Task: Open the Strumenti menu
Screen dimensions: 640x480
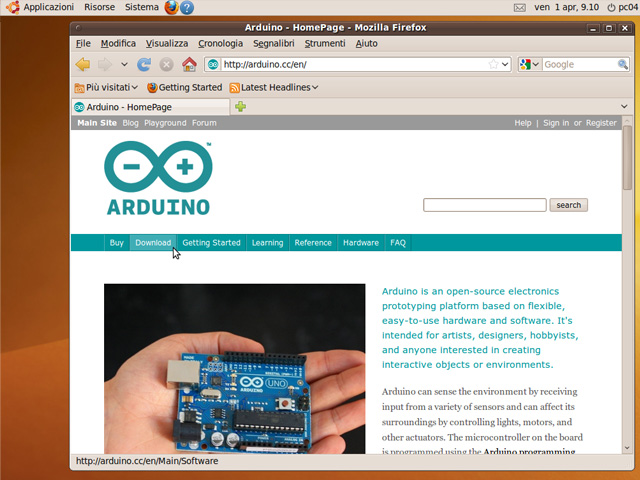Action: click(325, 43)
